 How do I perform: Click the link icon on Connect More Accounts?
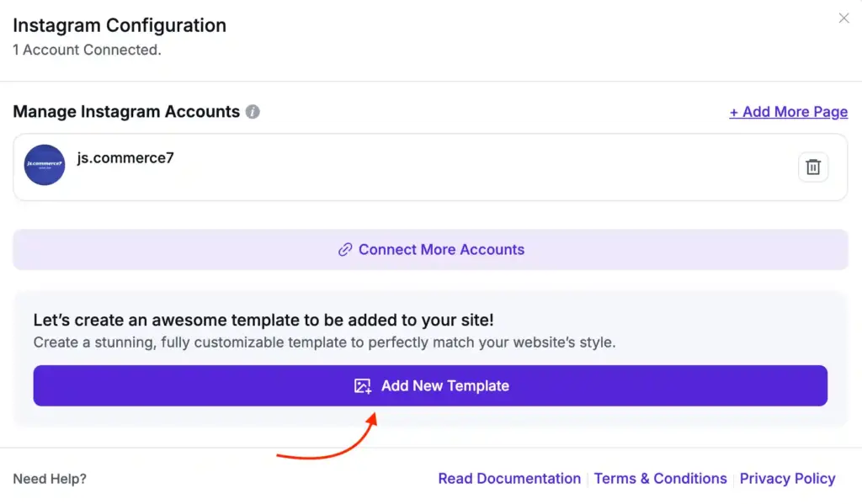pos(345,249)
